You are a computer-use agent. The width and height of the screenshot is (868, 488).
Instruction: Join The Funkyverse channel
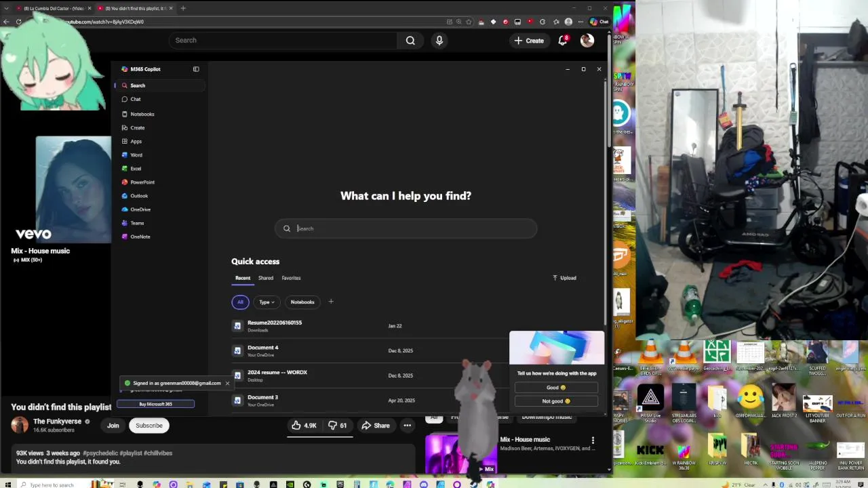point(113,426)
